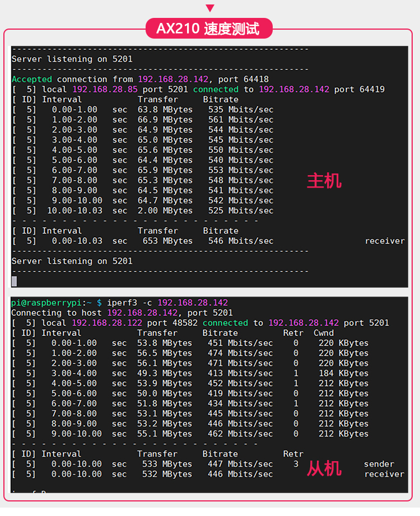420x516 pixels.
Task: Select IP 192.168.28.85 in server output
Action: 105,90
